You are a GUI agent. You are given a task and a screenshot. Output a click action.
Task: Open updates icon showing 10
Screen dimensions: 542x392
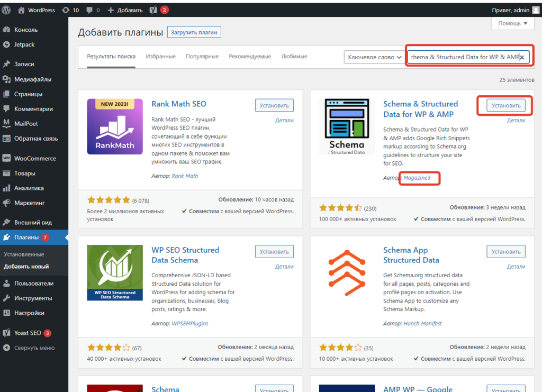(66, 10)
